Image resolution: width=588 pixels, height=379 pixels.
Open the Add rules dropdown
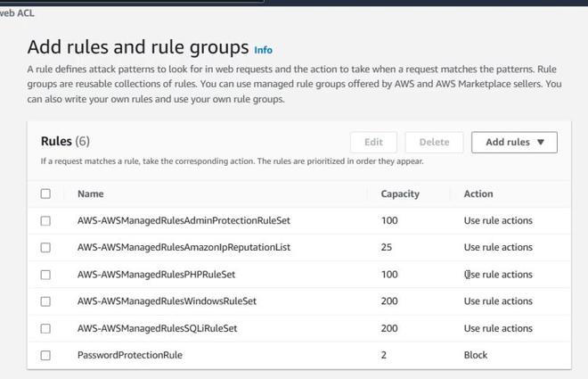(x=514, y=142)
